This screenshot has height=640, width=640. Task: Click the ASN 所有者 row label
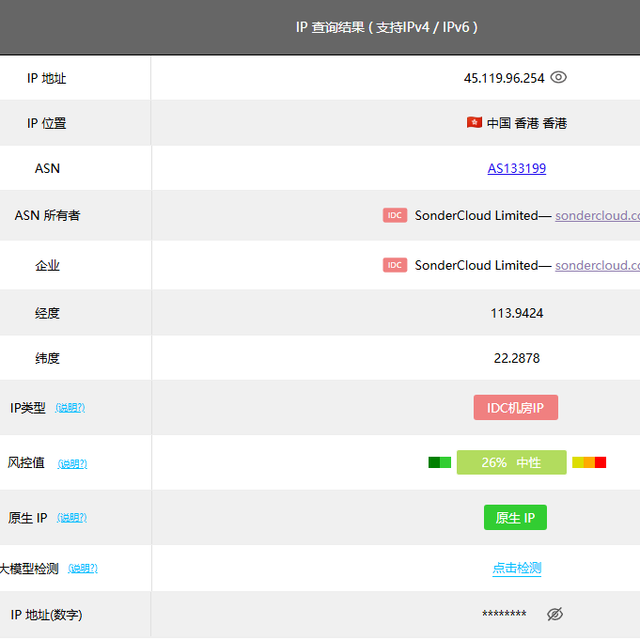tap(47, 215)
